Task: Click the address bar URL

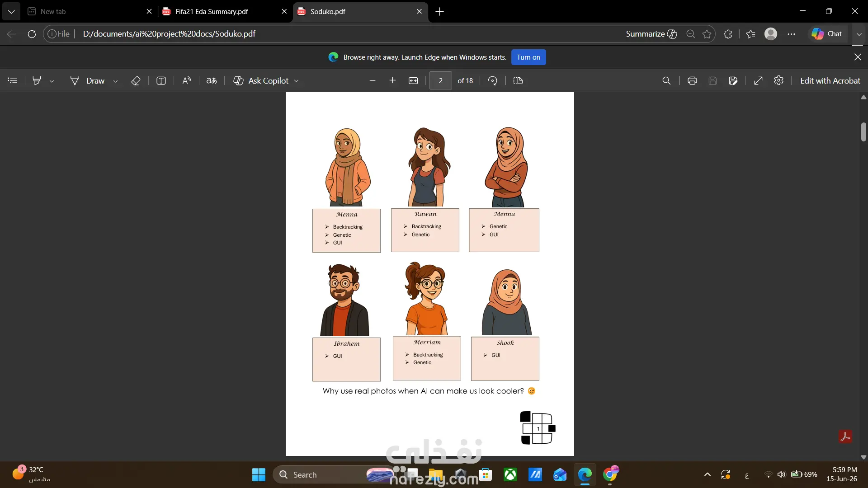Action: click(169, 34)
